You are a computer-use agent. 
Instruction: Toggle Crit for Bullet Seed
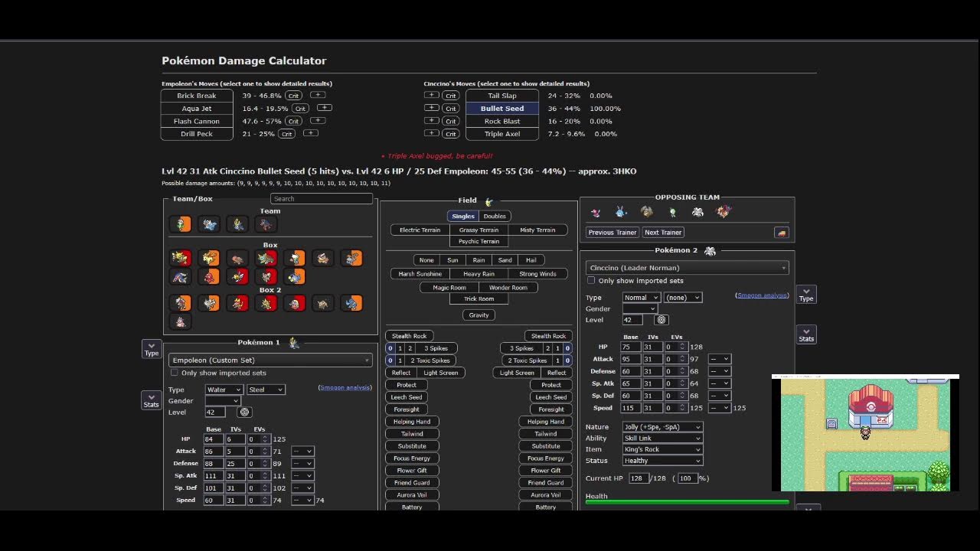(451, 109)
